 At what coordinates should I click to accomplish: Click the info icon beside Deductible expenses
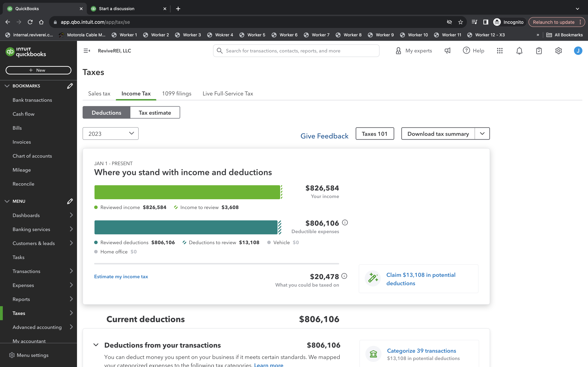pos(345,222)
